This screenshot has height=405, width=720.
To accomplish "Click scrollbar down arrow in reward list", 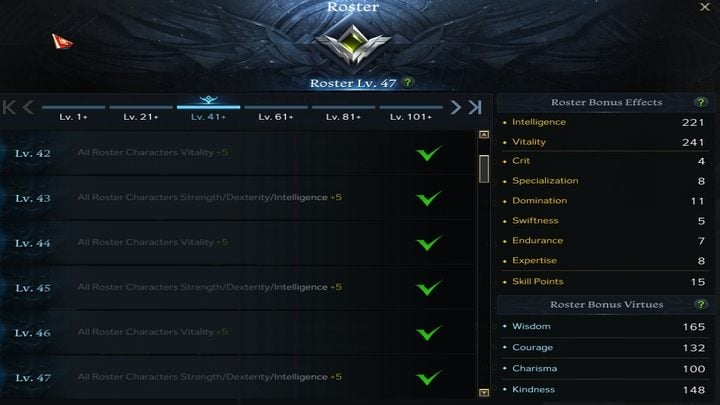I will click(x=484, y=393).
